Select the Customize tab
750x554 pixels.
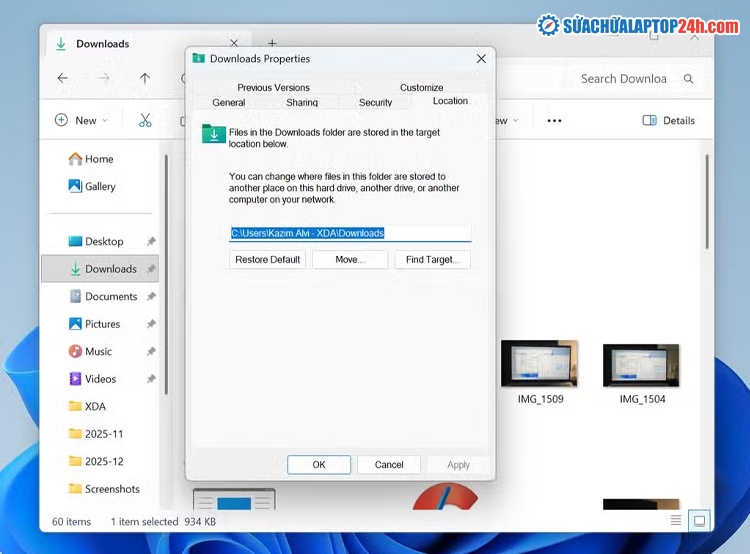tap(421, 87)
